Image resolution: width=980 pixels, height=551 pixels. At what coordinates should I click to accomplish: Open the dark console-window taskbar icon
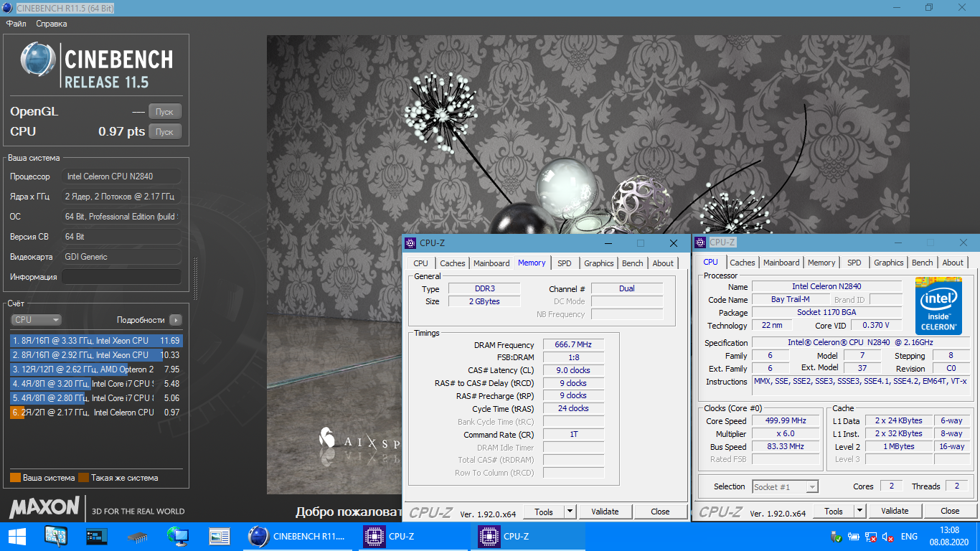tap(96, 536)
